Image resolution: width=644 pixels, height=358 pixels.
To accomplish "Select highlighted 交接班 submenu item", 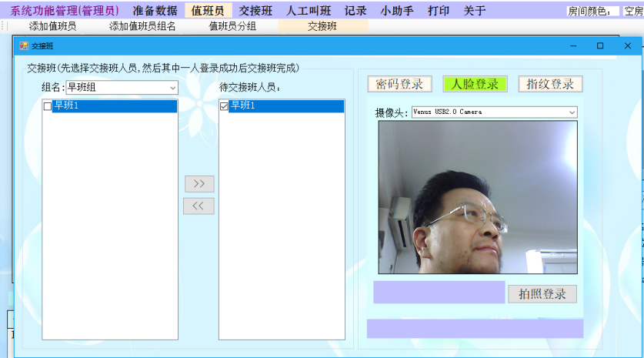I will coord(322,26).
